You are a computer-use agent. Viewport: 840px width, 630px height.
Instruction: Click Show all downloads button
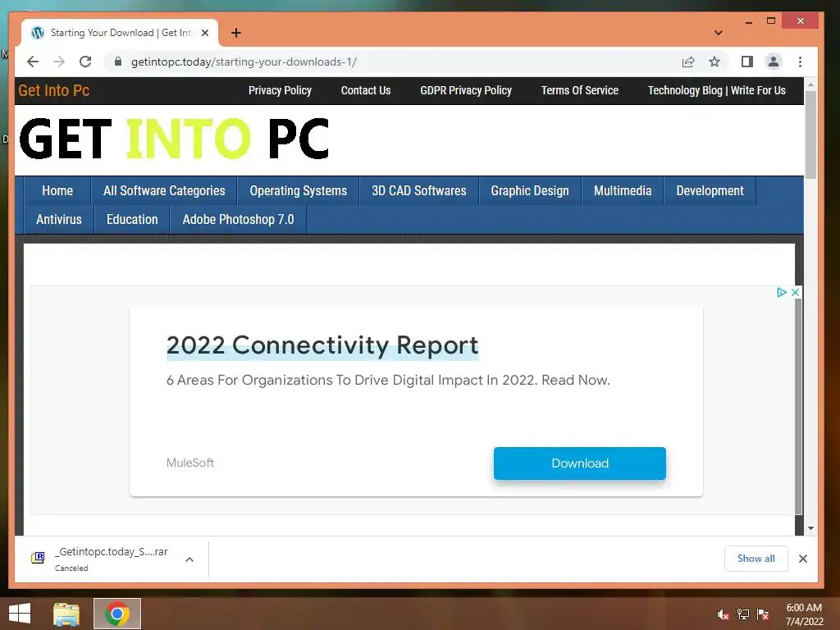click(756, 559)
